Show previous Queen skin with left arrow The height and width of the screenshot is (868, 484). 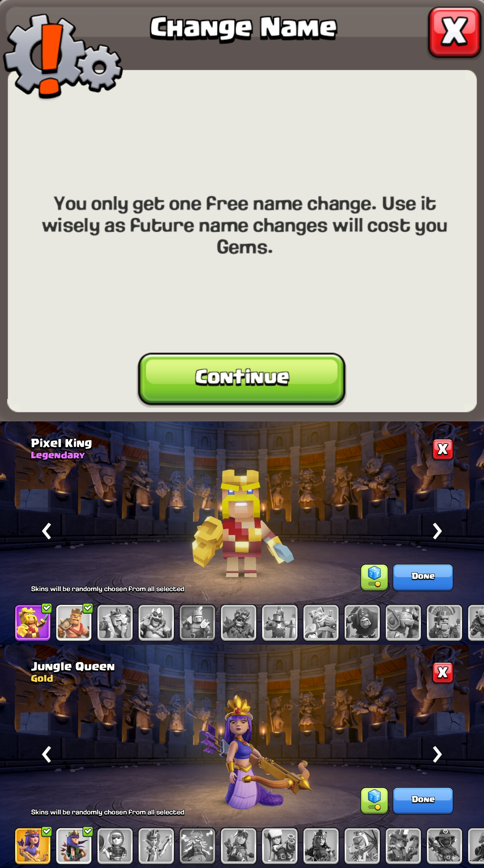pos(46,754)
